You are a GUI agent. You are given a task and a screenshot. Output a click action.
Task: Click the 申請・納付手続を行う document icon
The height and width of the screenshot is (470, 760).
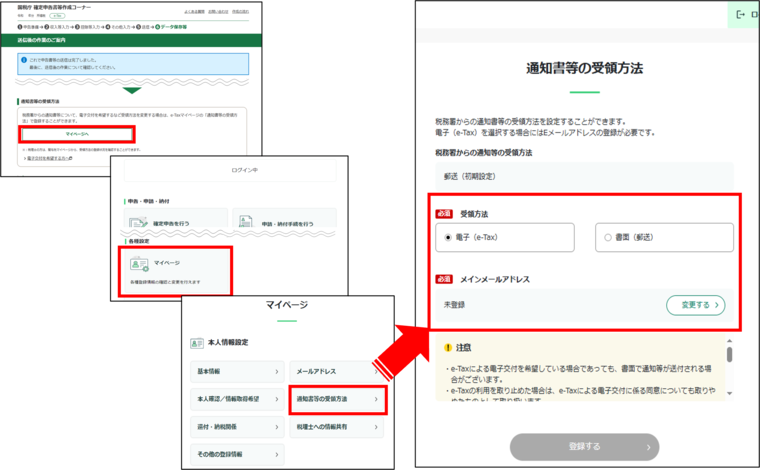(x=246, y=222)
